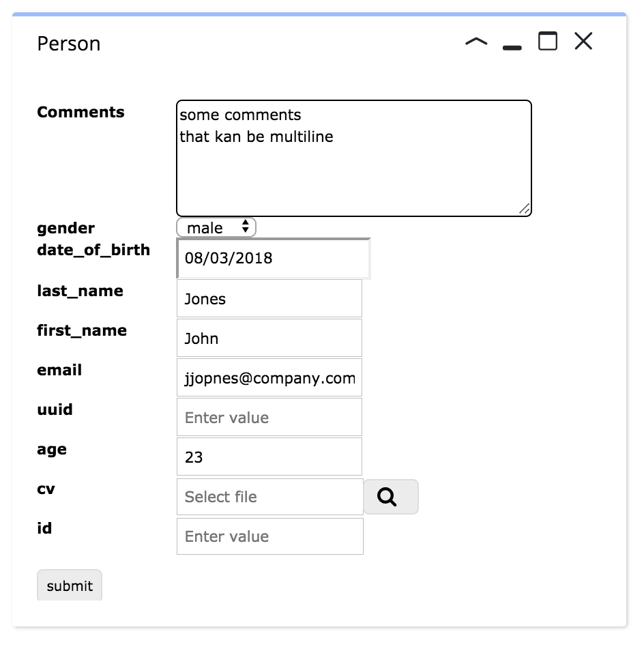Click the empty uuid input field
Image resolution: width=644 pixels, height=651 pixels.
(269, 417)
